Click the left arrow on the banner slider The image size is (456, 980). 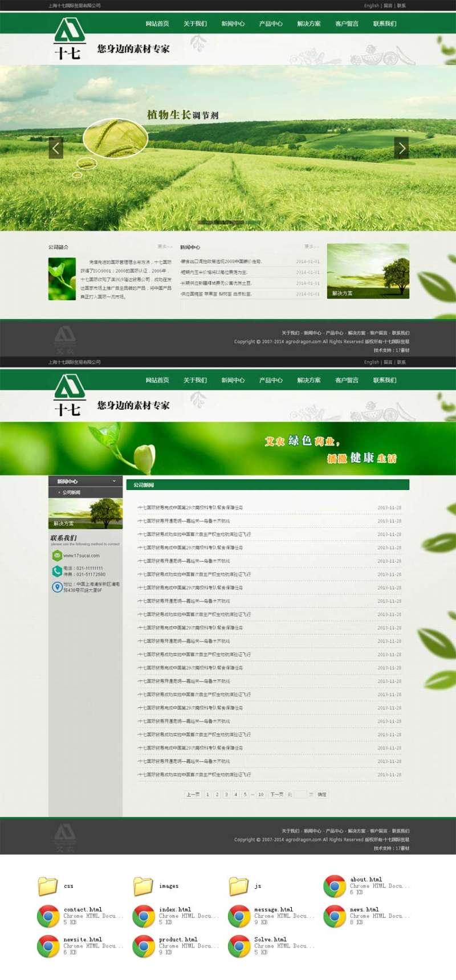click(55, 148)
